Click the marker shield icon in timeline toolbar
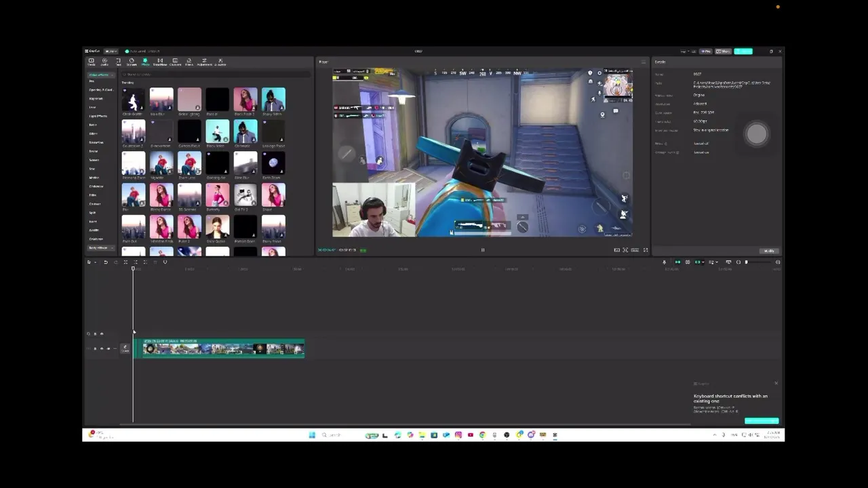 (165, 262)
